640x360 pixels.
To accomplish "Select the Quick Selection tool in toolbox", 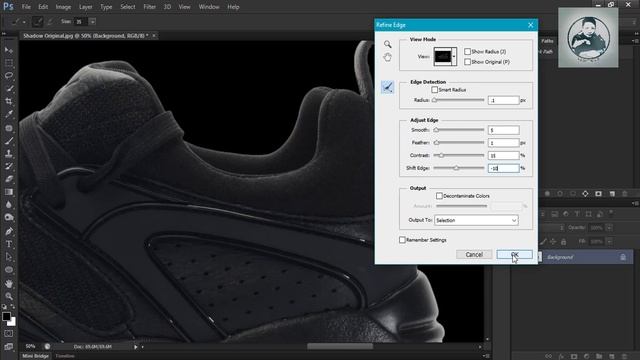I will 9,89.
